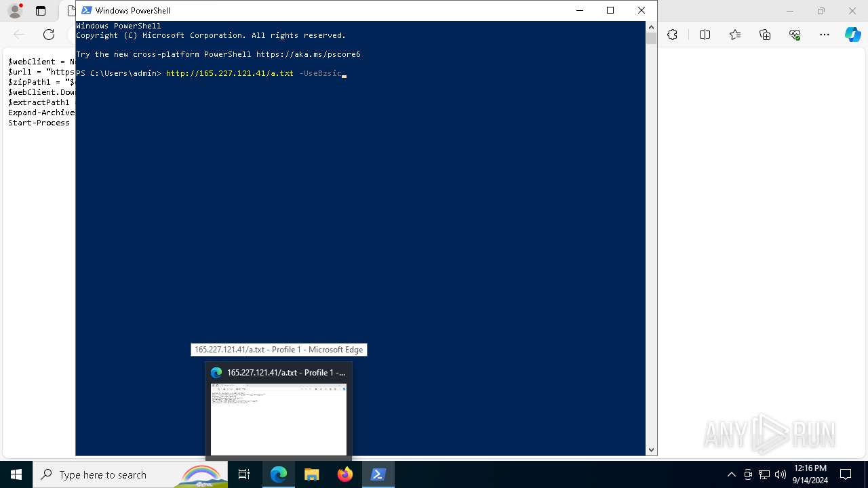
Task: Close the Edge window
Action: click(852, 11)
